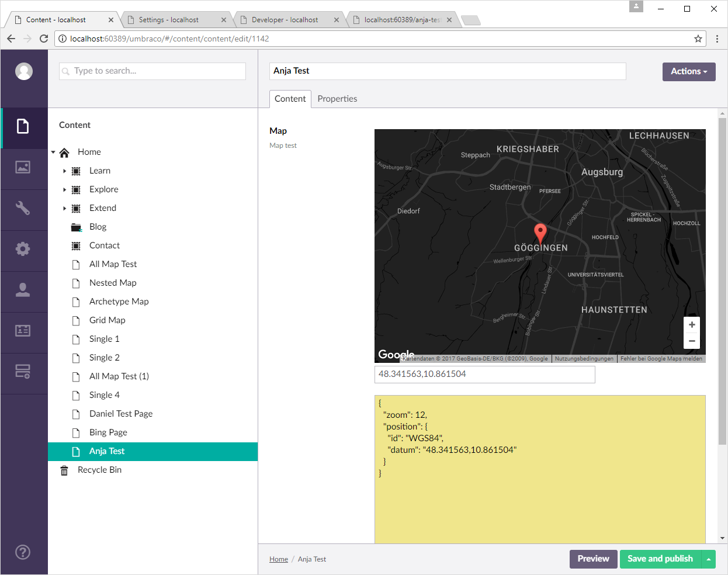
Task: Click the red map marker pin
Action: 540,233
